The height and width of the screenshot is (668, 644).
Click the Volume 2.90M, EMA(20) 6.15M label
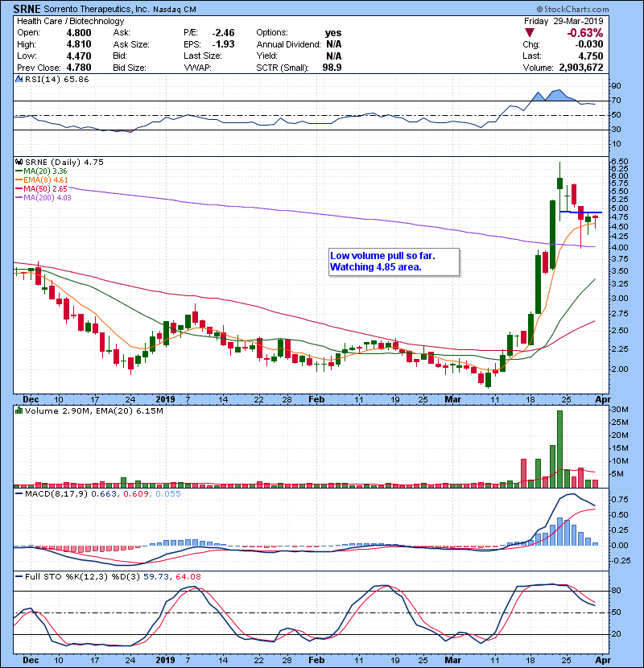click(93, 410)
